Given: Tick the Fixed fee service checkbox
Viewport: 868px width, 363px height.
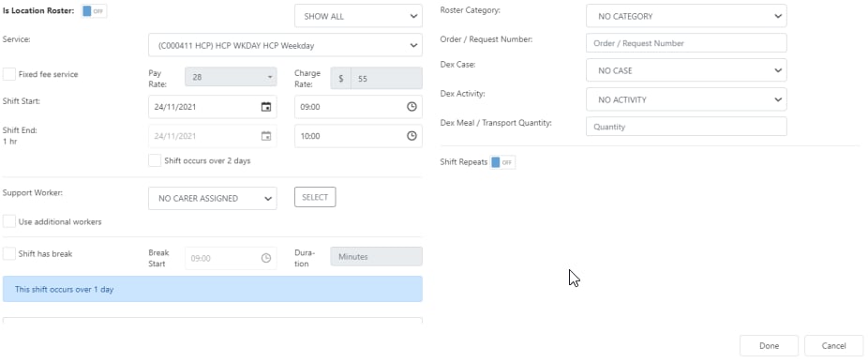Looking at the screenshot, I should click(9, 74).
